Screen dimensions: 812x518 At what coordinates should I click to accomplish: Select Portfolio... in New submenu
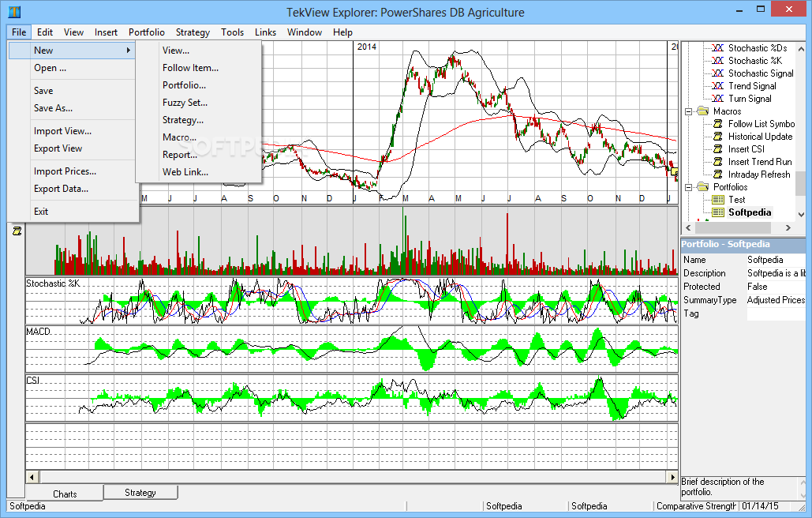point(198,85)
